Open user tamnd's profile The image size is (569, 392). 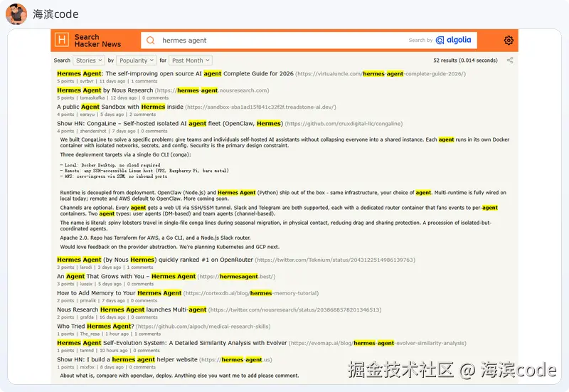(x=87, y=351)
